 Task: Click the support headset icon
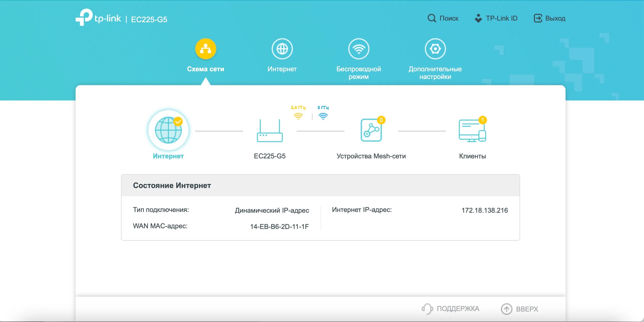(x=427, y=309)
